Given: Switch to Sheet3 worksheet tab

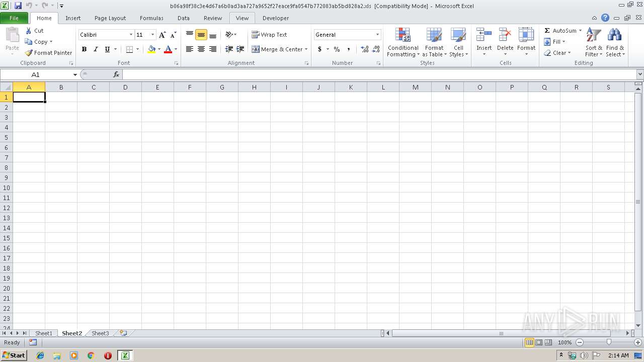Looking at the screenshot, I should point(100,333).
